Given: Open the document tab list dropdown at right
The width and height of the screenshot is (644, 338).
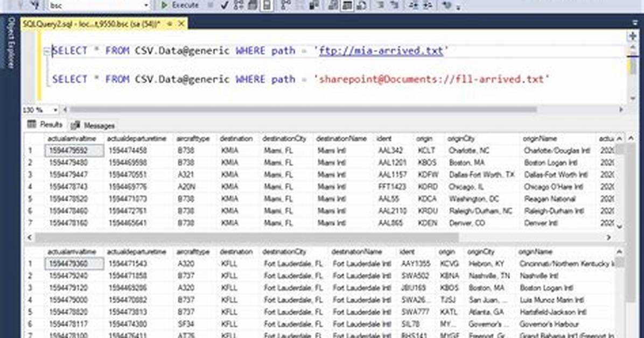Looking at the screenshot, I should (x=635, y=23).
